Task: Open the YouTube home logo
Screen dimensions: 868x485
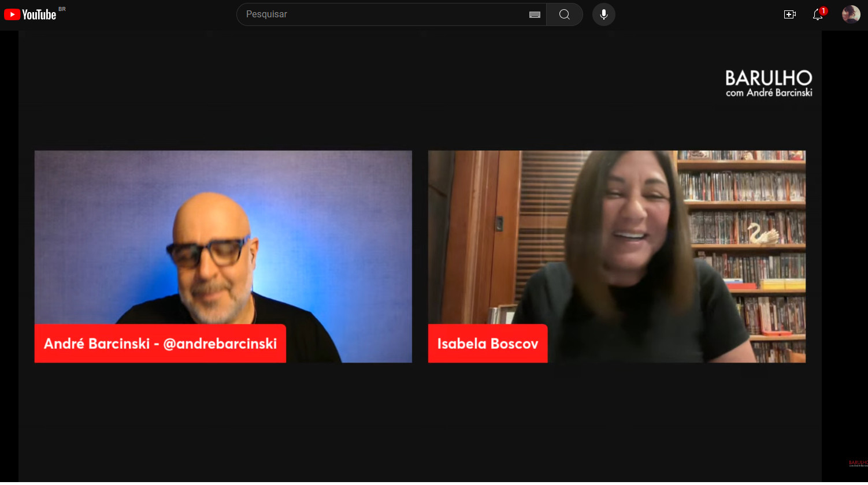Action: coord(31,14)
